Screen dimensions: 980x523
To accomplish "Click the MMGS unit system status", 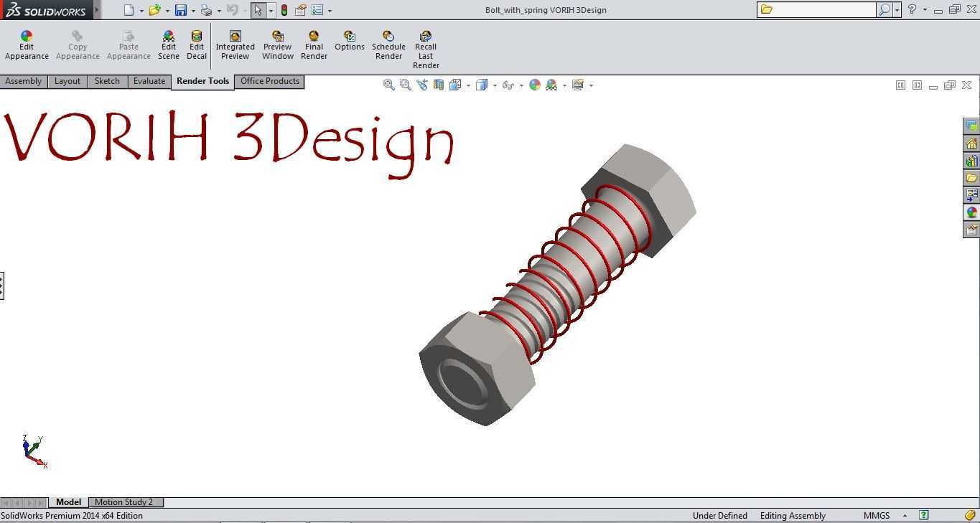I will (877, 516).
